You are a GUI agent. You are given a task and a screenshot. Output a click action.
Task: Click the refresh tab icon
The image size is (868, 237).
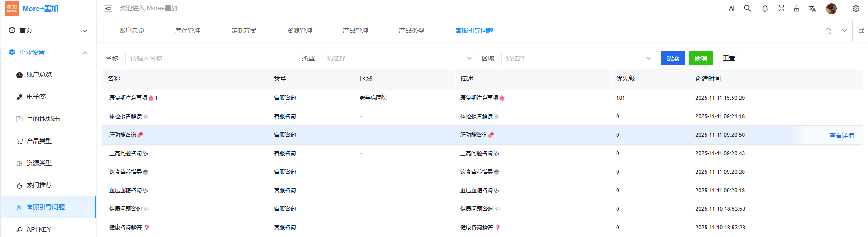pos(828,31)
